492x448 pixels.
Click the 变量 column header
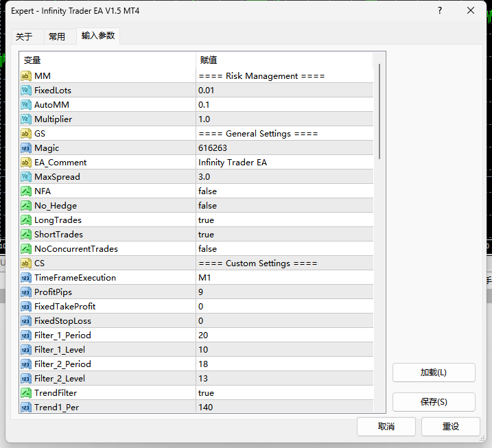point(108,60)
